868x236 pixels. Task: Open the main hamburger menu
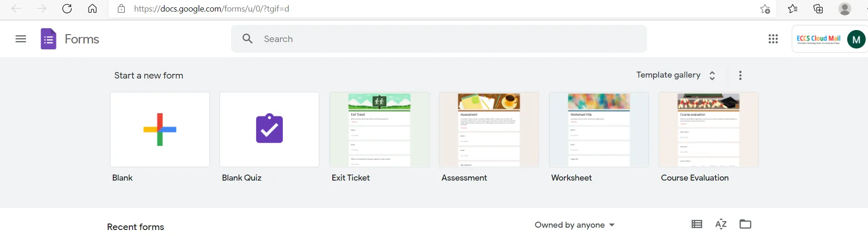click(21, 39)
